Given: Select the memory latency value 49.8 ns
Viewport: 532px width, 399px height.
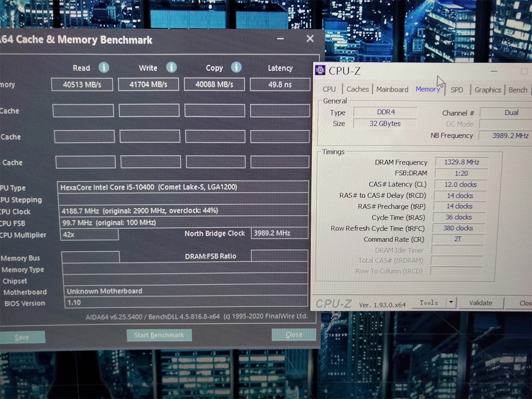Looking at the screenshot, I should (x=280, y=84).
